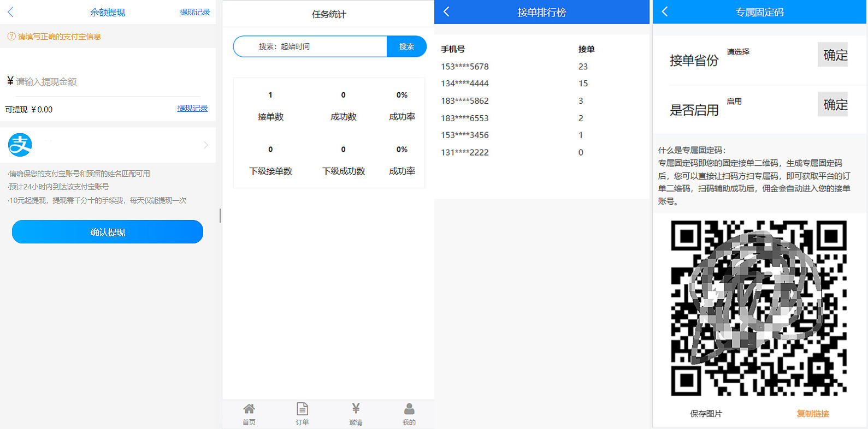Click the 请填写正确的支付宝信息 notice
The height and width of the screenshot is (429, 868).
60,37
